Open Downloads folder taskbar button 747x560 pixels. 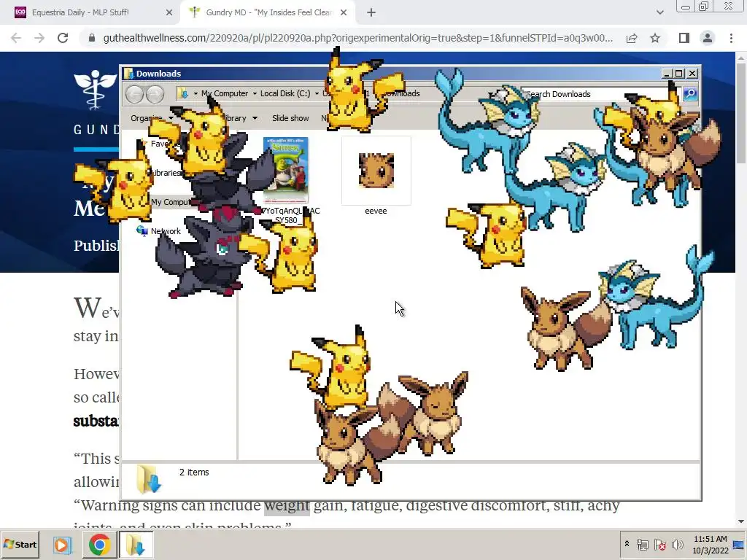(136, 545)
